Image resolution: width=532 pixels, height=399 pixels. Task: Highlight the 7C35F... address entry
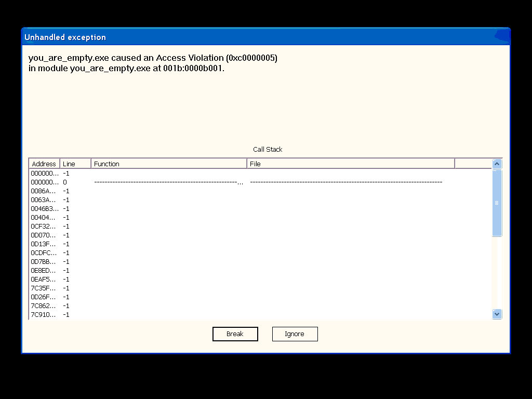[x=45, y=288]
